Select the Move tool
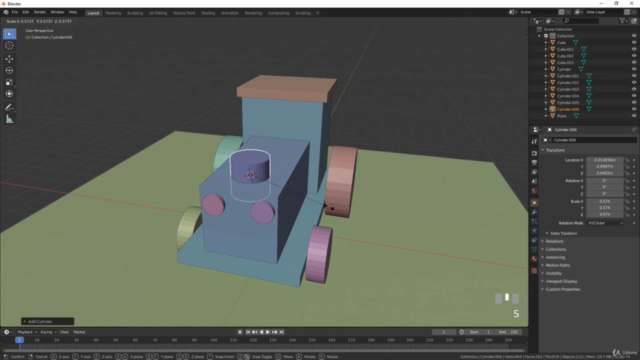 [9, 59]
